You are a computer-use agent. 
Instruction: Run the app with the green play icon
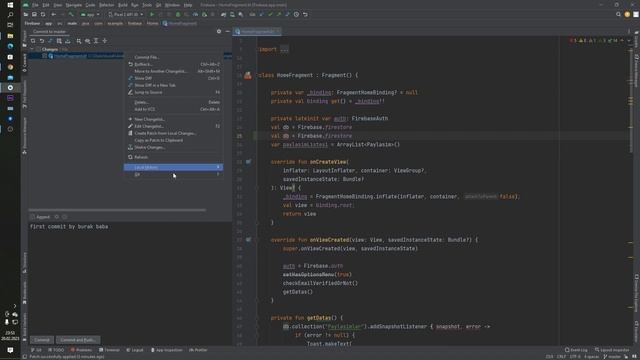coord(152,14)
